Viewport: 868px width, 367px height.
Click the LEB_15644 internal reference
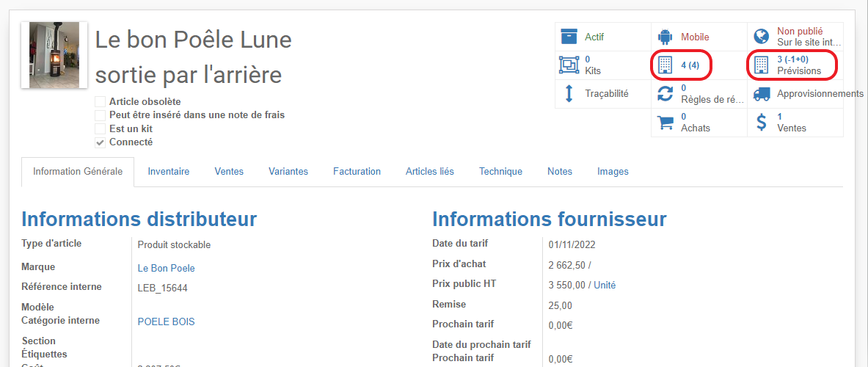(164, 288)
